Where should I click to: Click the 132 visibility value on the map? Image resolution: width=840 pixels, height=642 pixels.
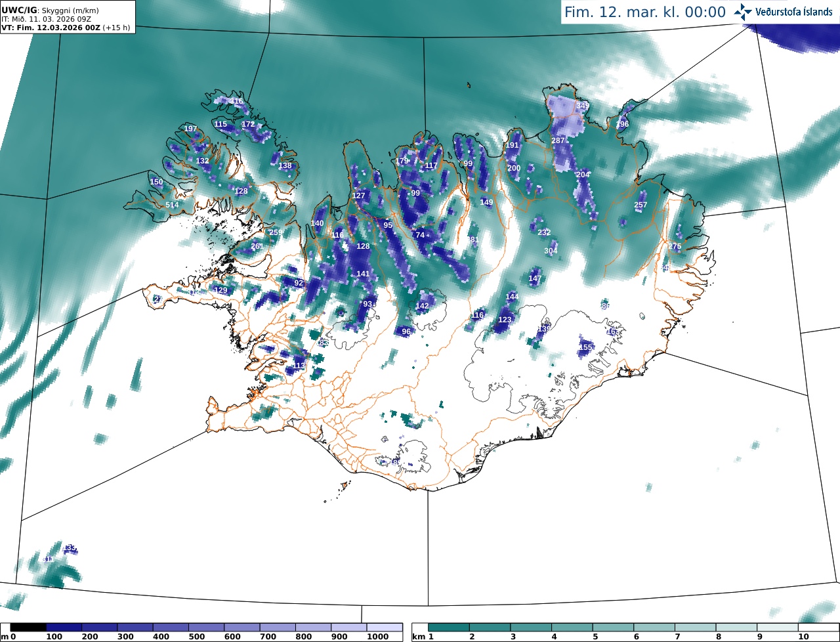point(202,161)
